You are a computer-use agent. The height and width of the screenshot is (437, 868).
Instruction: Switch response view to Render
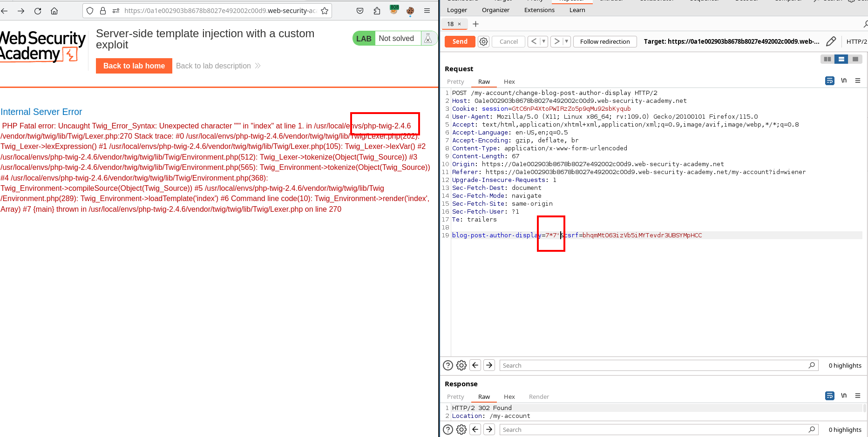click(539, 397)
